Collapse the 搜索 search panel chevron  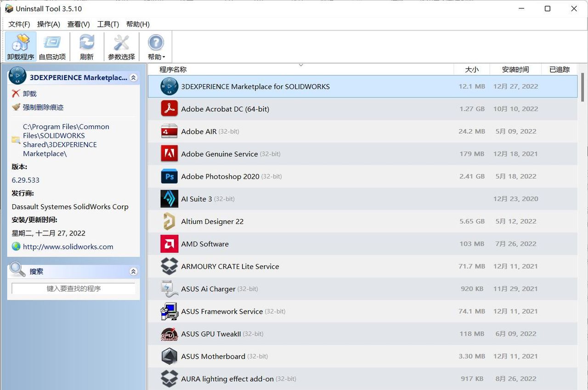click(133, 271)
